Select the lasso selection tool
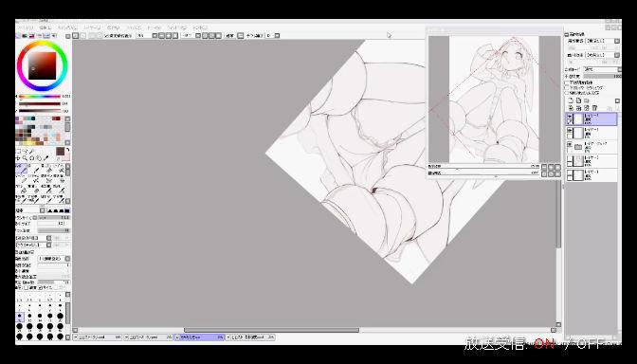This screenshot has width=637, height=364. (x=25, y=151)
